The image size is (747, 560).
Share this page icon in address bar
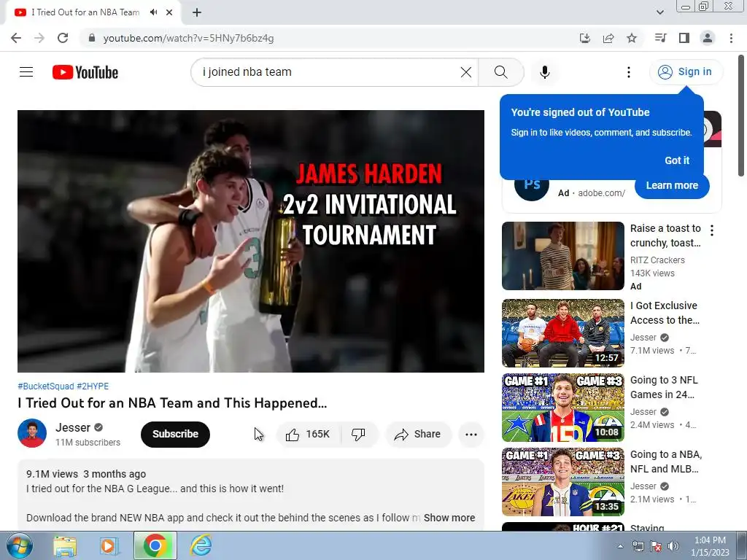[x=608, y=38]
